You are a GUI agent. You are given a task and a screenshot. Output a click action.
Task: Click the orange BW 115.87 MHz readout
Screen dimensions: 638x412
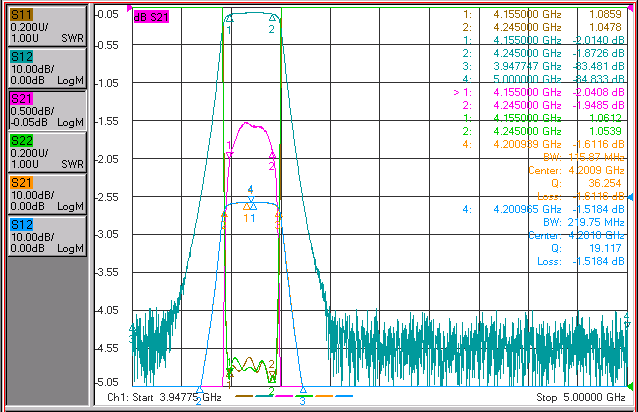point(583,157)
